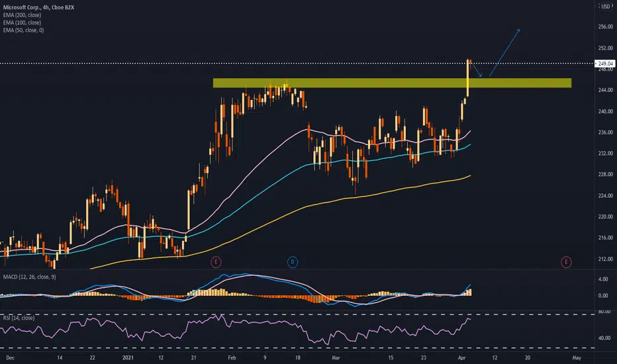Select the yellow resistance zone rectangle

(392, 83)
